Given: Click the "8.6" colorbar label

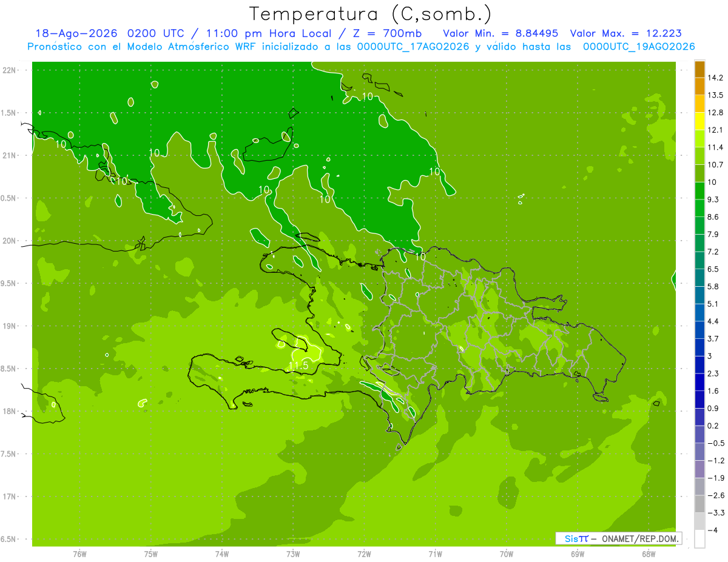Looking at the screenshot, I should [713, 217].
